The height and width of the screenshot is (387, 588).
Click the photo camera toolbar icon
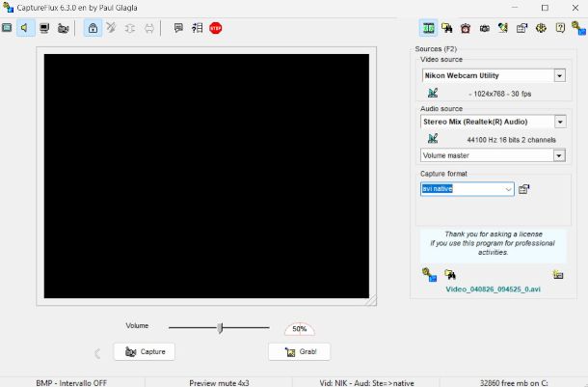[485, 28]
